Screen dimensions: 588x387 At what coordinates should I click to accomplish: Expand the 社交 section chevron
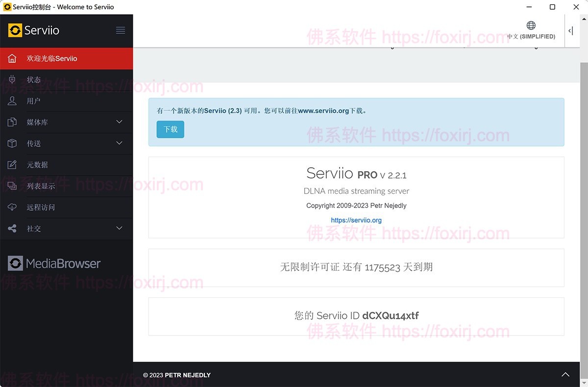pos(119,228)
